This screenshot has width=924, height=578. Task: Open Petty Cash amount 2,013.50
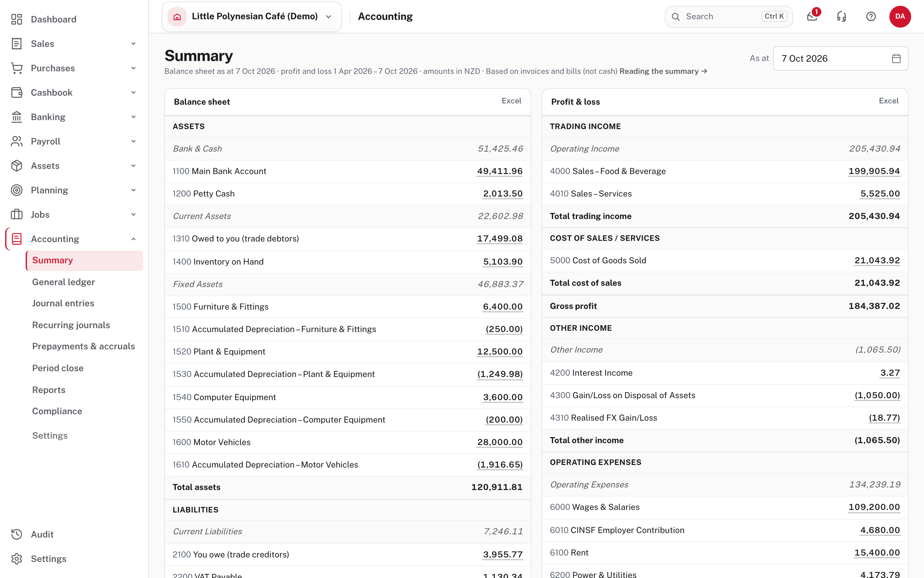pos(502,194)
